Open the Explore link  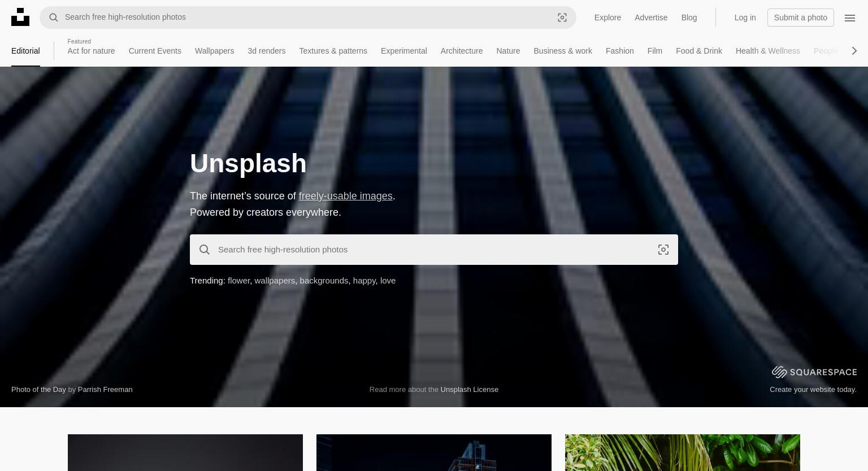coord(607,18)
